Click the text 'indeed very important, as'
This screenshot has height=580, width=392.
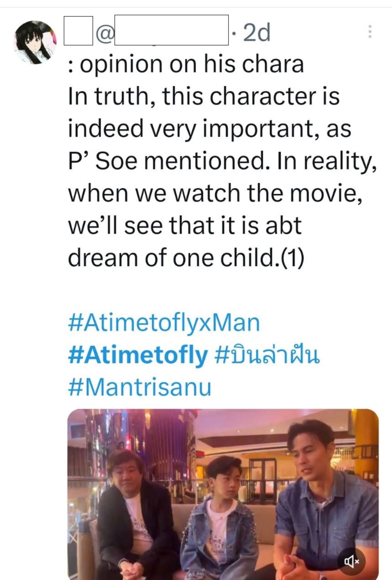coord(210,129)
